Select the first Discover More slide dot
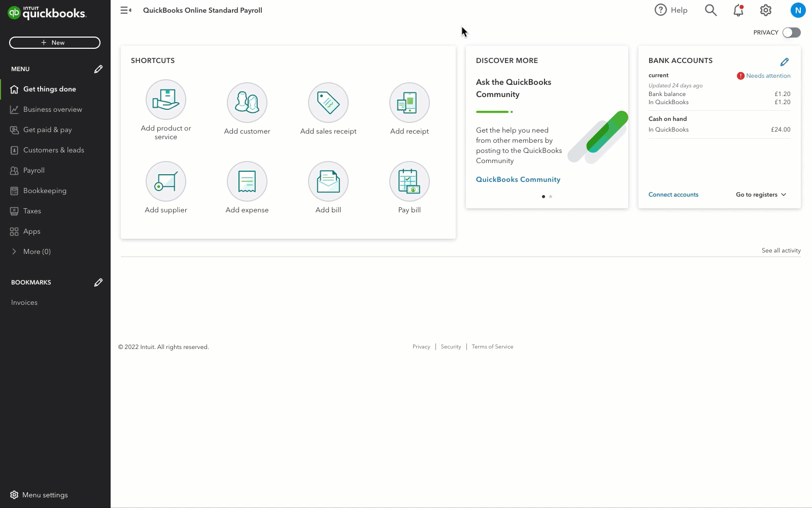The height and width of the screenshot is (508, 812). pyautogui.click(x=544, y=197)
